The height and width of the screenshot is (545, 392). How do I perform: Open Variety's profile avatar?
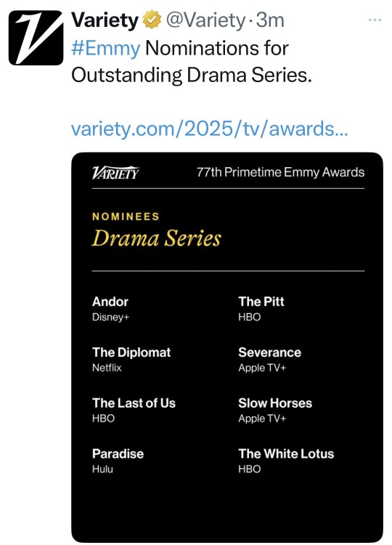point(36,38)
